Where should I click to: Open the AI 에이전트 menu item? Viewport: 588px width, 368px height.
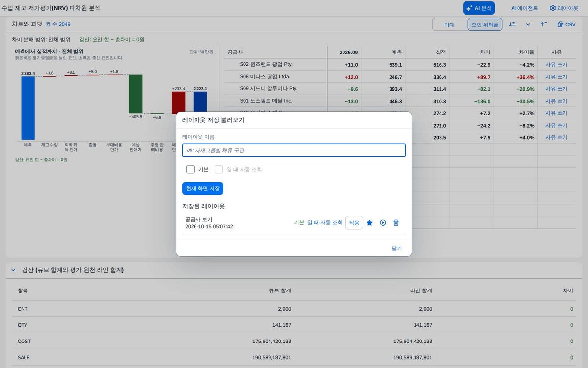[524, 8]
